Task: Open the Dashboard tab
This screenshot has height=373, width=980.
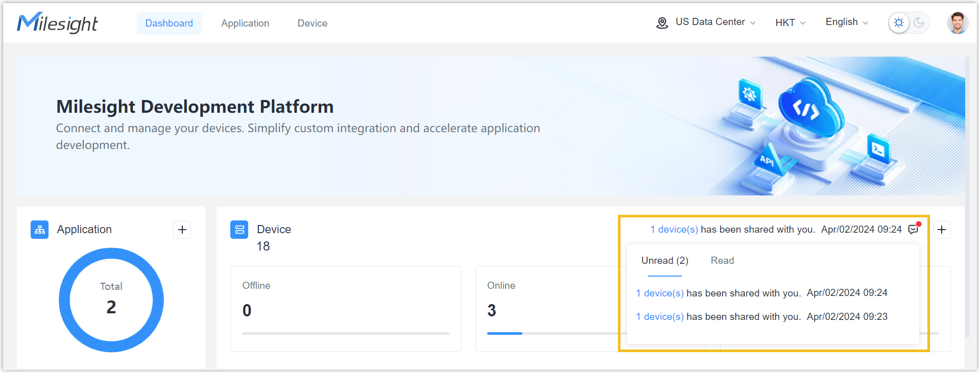Action: click(x=169, y=23)
